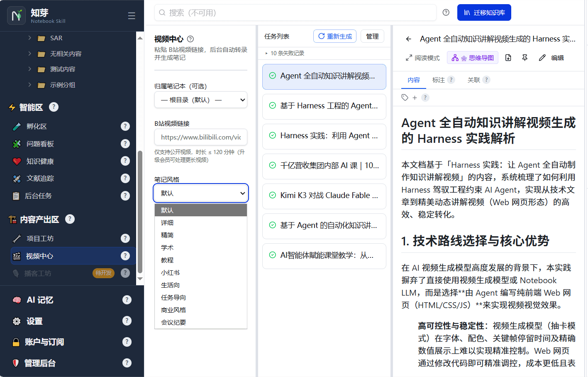Viewport: 588px width, 377px height.
Task: Switch to the 关联 tab
Action: pos(473,80)
